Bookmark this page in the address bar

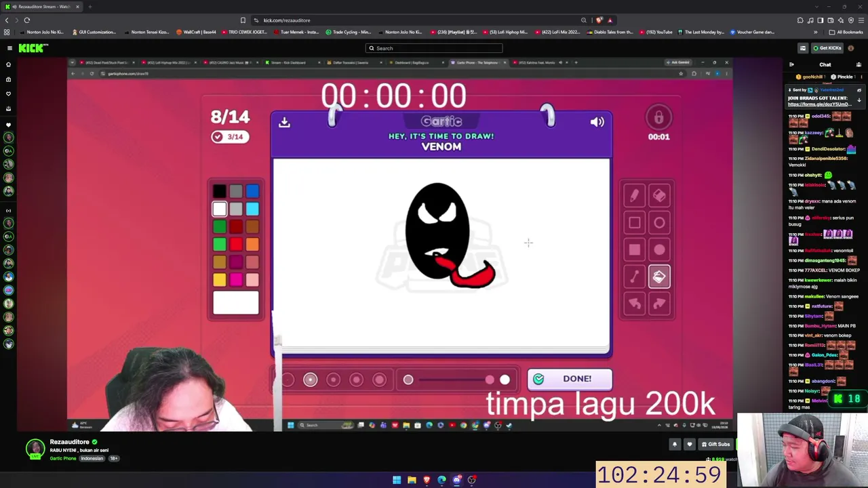[x=243, y=20]
